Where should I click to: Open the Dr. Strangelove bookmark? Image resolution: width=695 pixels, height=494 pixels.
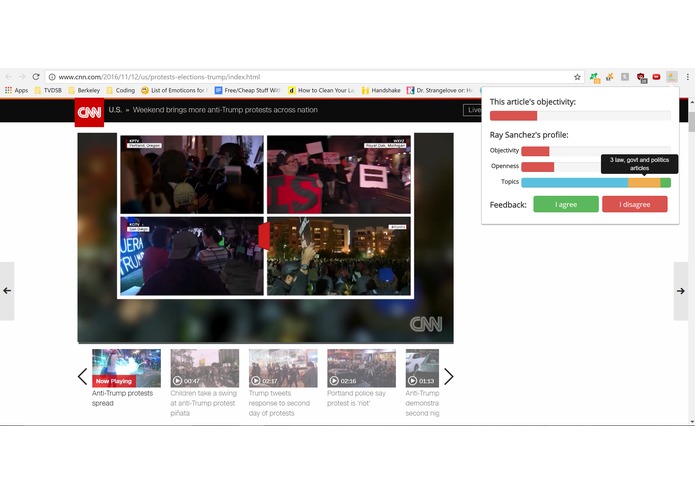(x=440, y=90)
